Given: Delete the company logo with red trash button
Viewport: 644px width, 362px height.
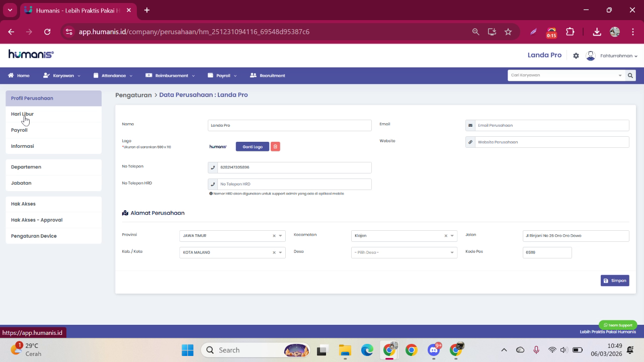Looking at the screenshot, I should (275, 146).
